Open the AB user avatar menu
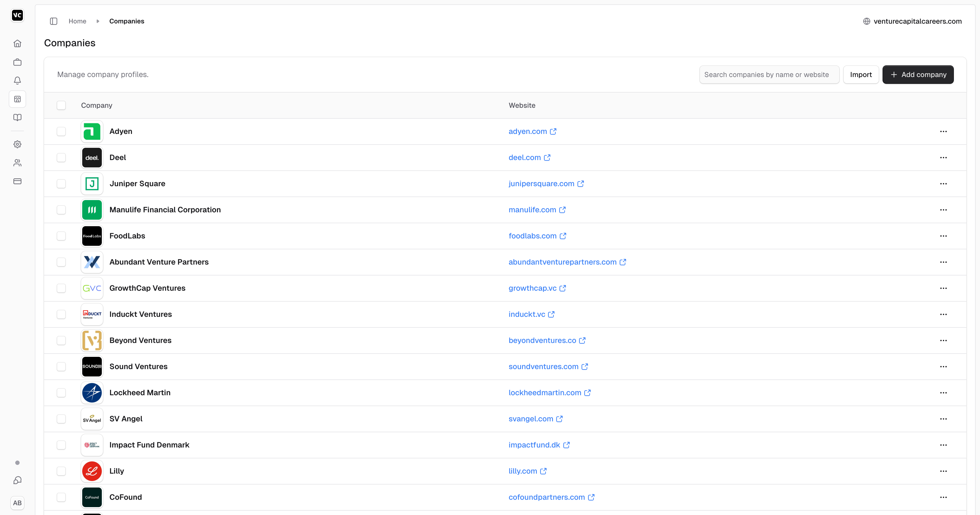This screenshot has height=515, width=980. tap(17, 503)
